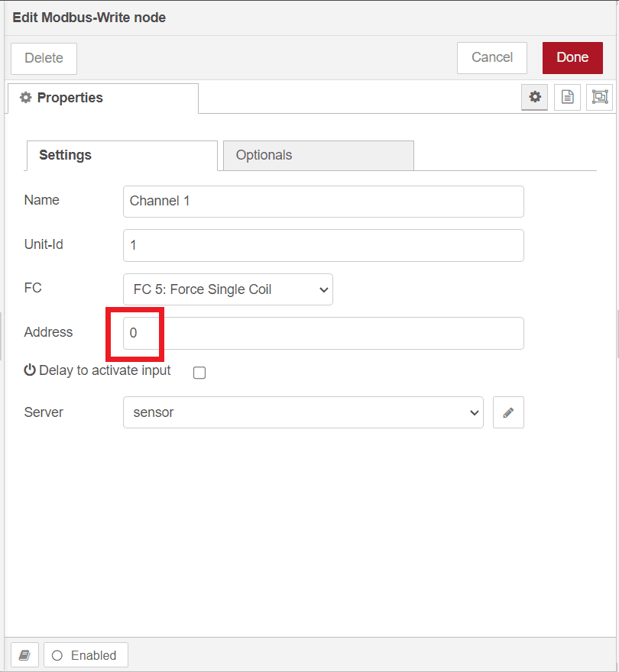The width and height of the screenshot is (619, 672).
Task: Click power icon beside Delay label
Action: pyautogui.click(x=30, y=370)
